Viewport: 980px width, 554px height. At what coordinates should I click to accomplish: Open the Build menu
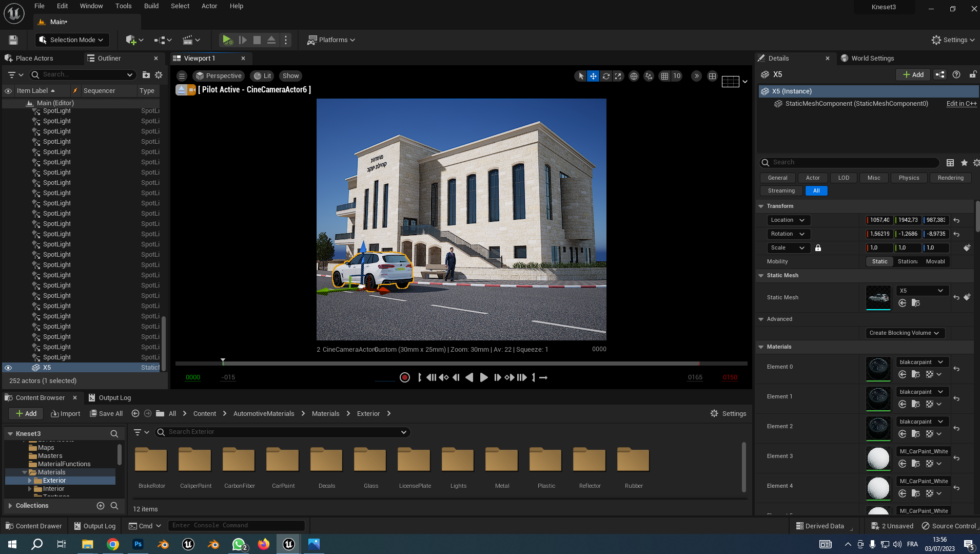[151, 6]
